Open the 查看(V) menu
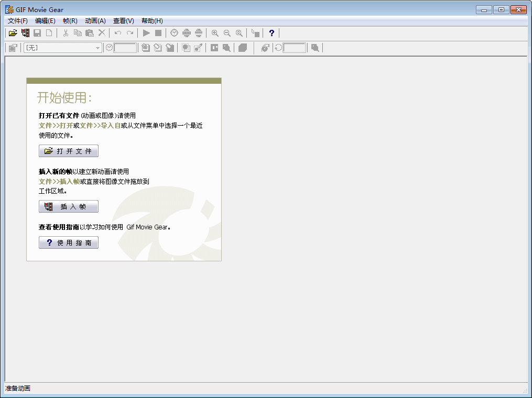This screenshot has width=532, height=398. point(123,21)
